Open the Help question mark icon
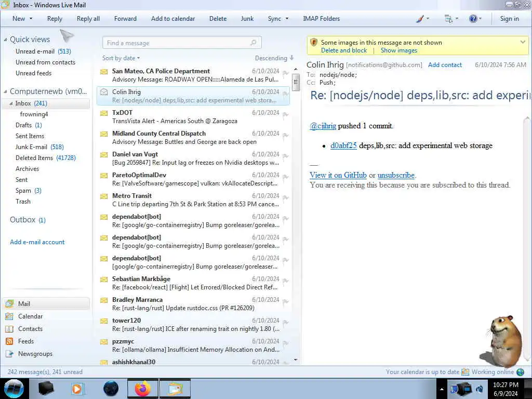Screen dimensions: 532x399 pyautogui.click(x=473, y=19)
